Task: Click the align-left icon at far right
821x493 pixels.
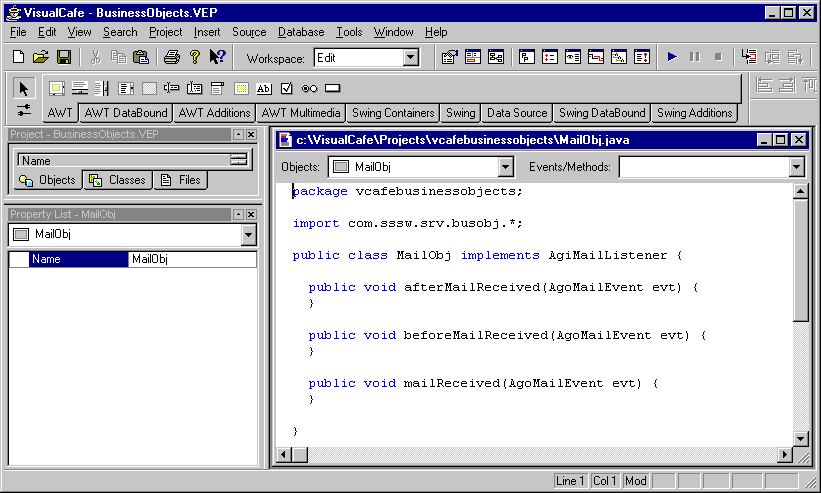Action: pos(764,85)
